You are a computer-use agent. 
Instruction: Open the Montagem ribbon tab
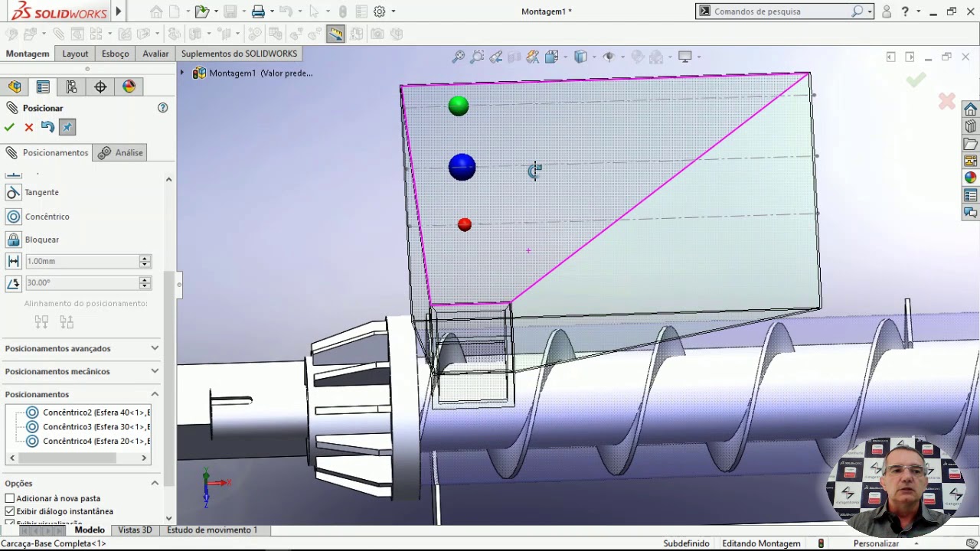pyautogui.click(x=28, y=54)
